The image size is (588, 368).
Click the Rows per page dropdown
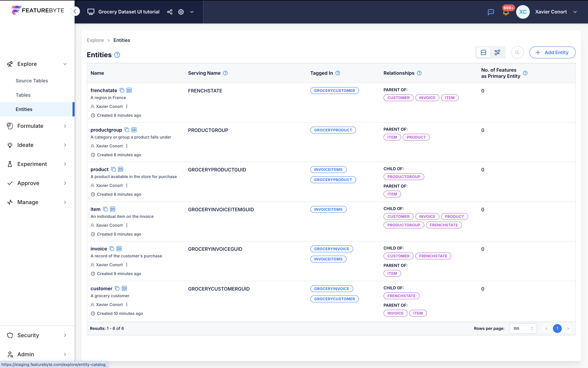(x=522, y=329)
